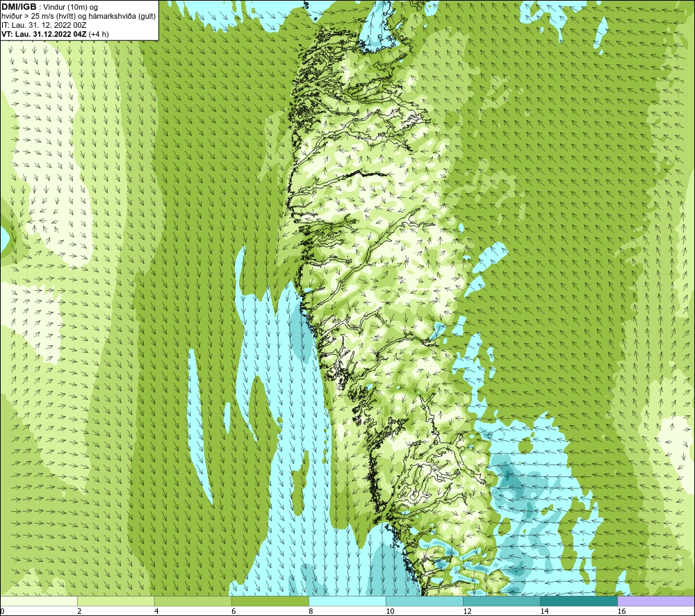
Task: Click the legend tick label '2'
Action: coord(79,611)
